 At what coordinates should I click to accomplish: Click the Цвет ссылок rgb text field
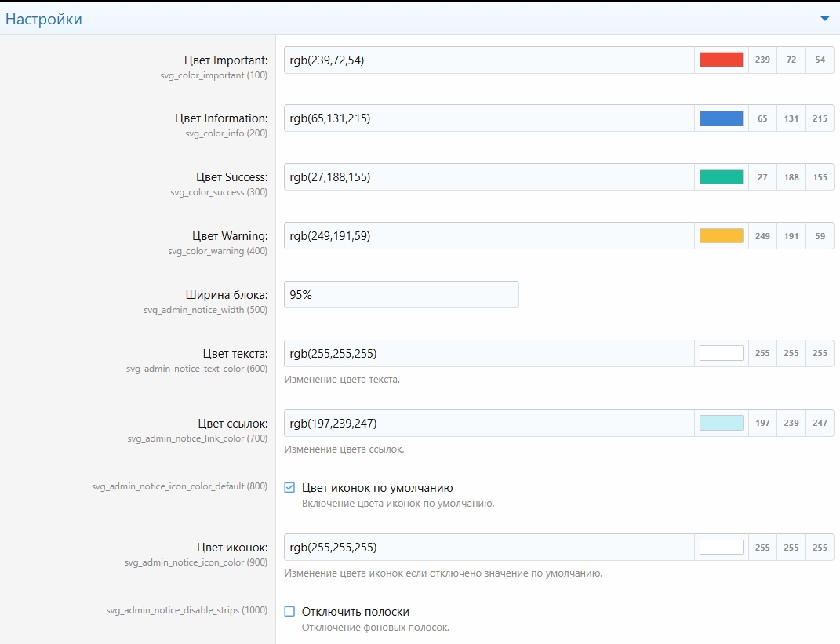pos(488,423)
